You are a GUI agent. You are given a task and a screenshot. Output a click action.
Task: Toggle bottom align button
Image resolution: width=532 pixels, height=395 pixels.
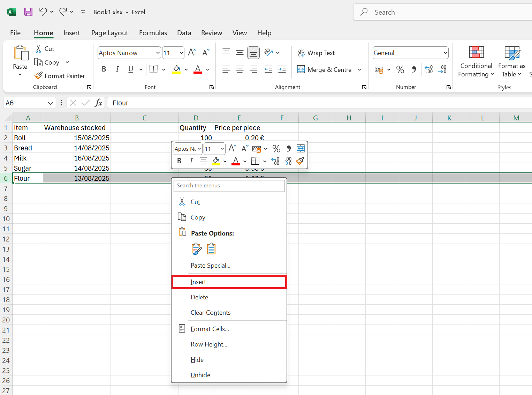pos(253,53)
